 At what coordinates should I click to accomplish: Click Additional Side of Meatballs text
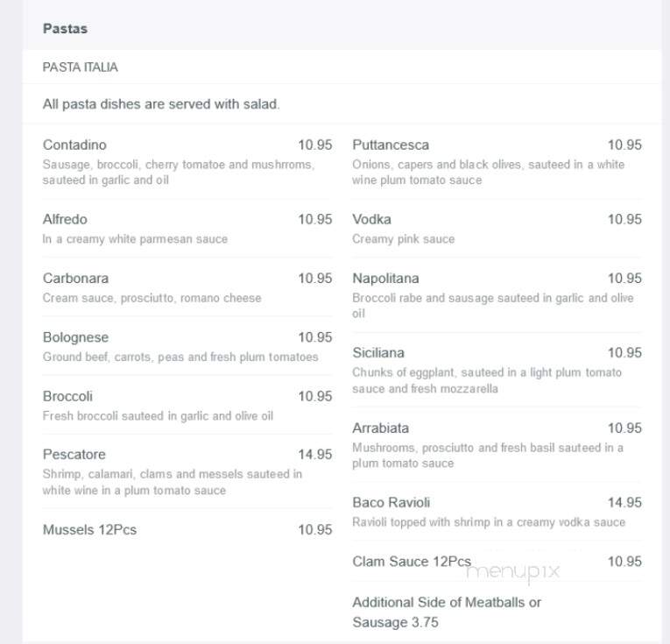[447, 612]
